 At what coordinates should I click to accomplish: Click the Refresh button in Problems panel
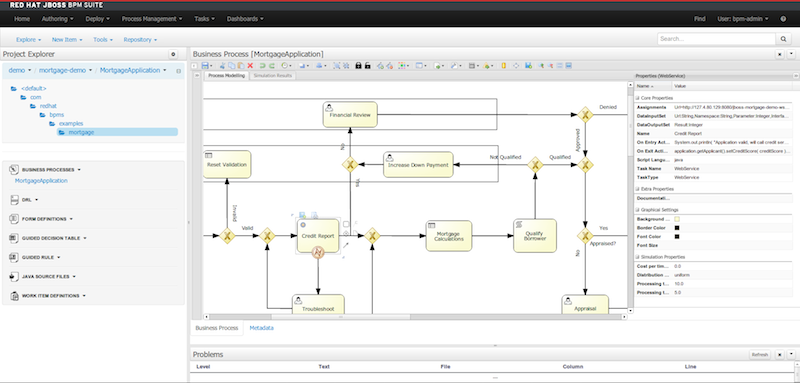(760, 355)
